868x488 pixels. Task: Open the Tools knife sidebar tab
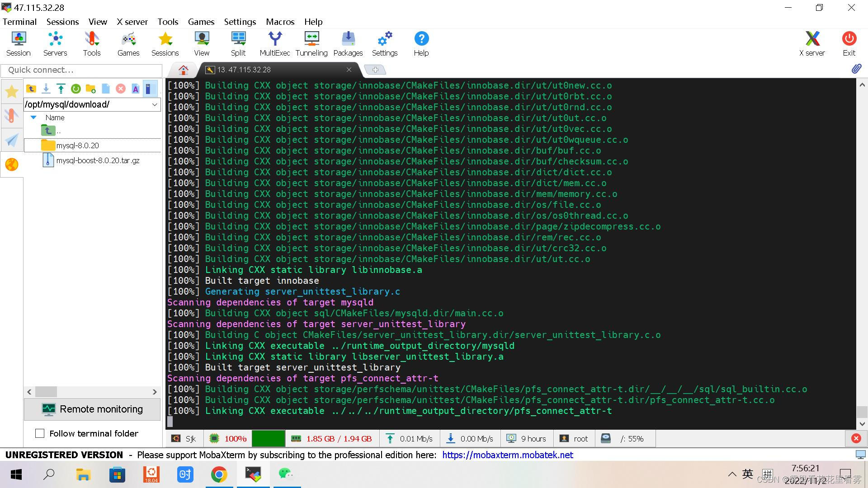[12, 116]
